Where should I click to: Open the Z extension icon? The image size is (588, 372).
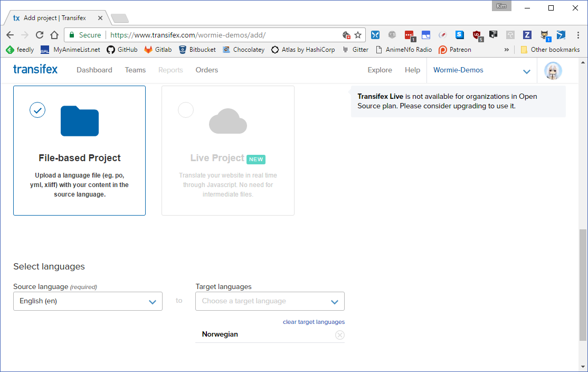[x=527, y=35]
